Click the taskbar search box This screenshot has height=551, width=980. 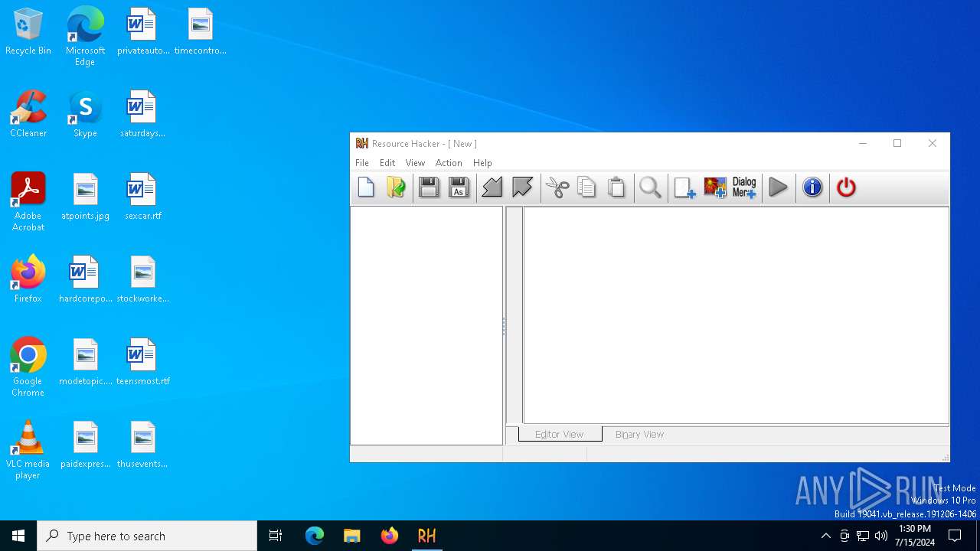(x=147, y=536)
